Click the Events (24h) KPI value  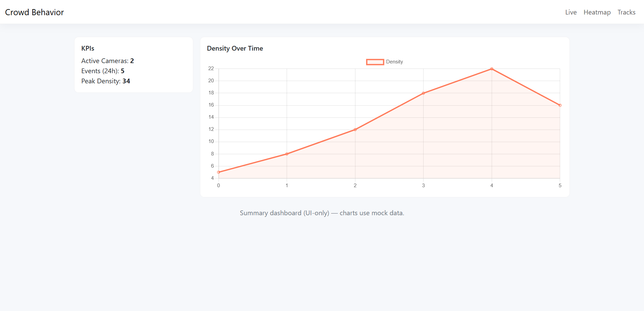123,71
